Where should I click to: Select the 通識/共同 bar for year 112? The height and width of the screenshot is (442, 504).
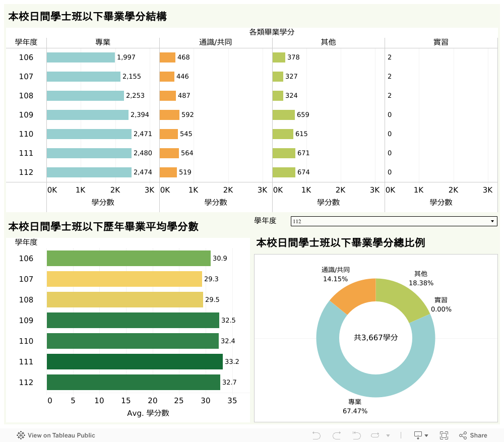pyautogui.click(x=168, y=172)
